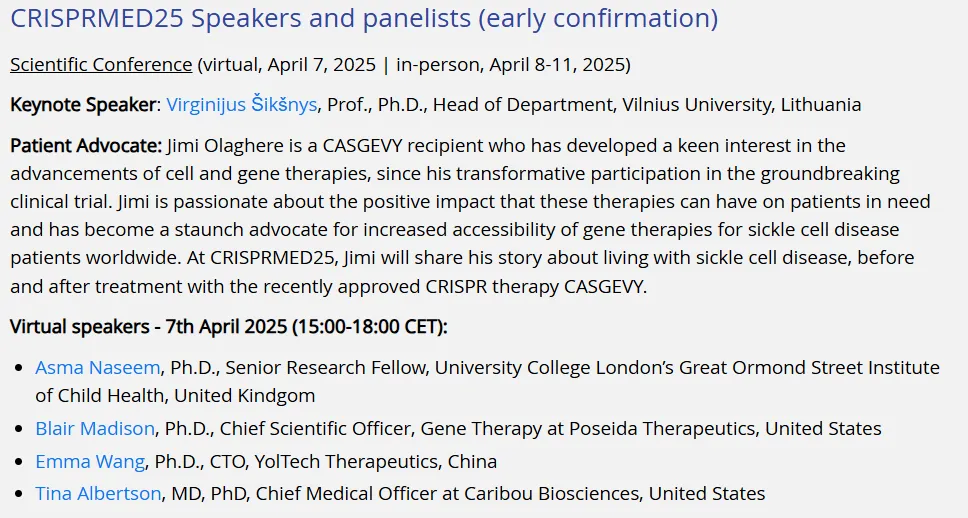
Task: Click the Poseida Therapeutics text
Action: click(662, 429)
